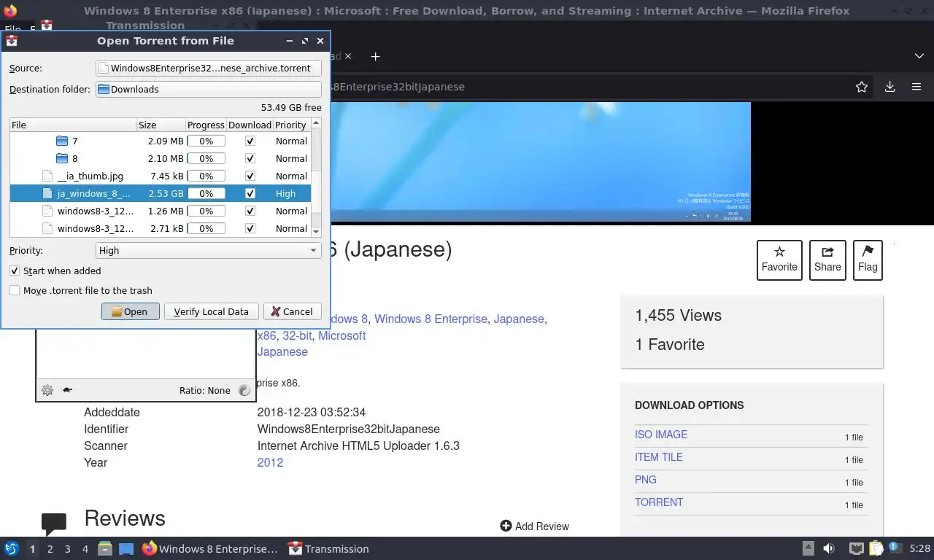Switch to Transmission taskbar entry

tap(328, 548)
